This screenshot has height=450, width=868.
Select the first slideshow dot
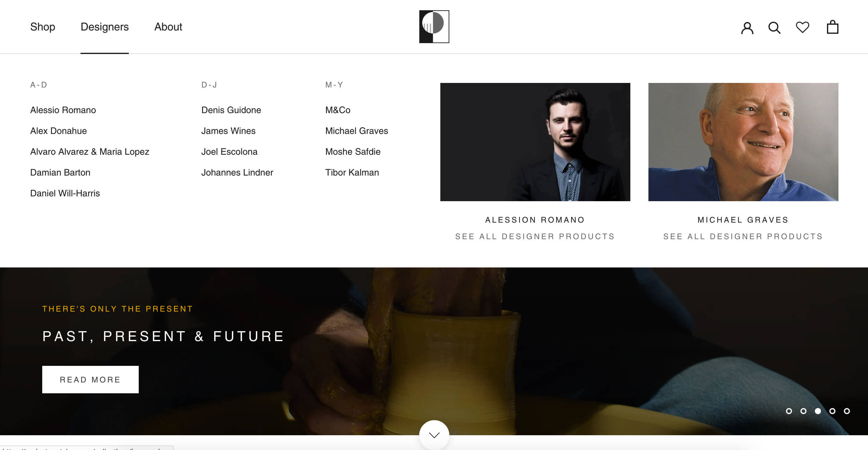789,411
